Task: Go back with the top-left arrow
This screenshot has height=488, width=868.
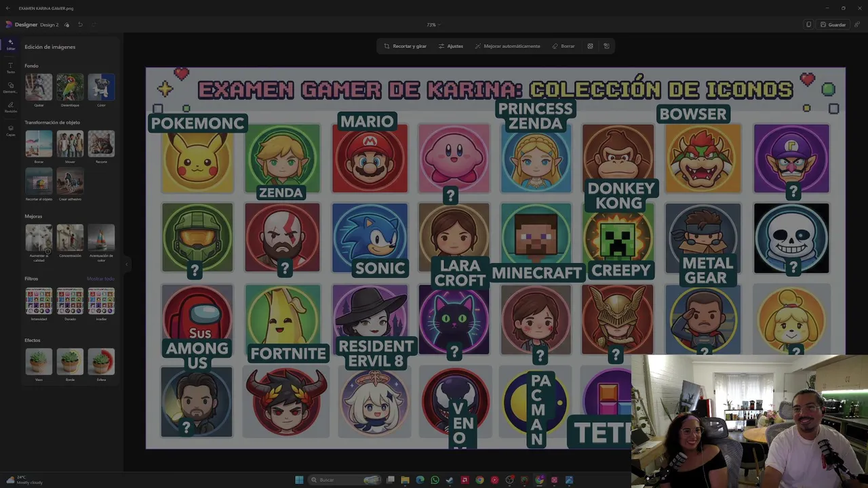Action: point(7,8)
